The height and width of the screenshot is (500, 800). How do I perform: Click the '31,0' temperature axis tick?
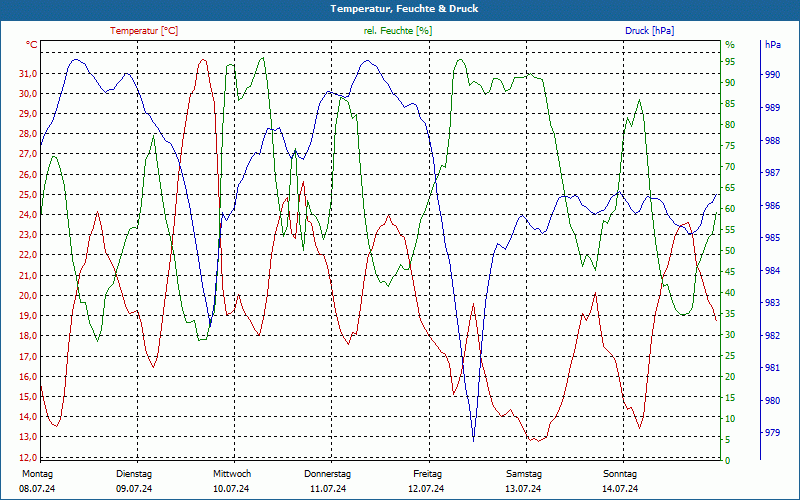coord(28,73)
